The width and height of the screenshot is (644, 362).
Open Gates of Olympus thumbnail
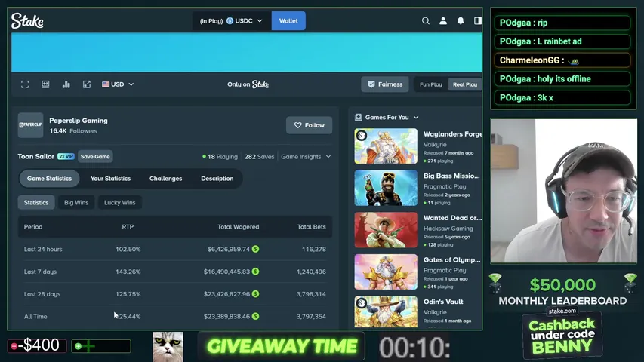[x=386, y=271]
